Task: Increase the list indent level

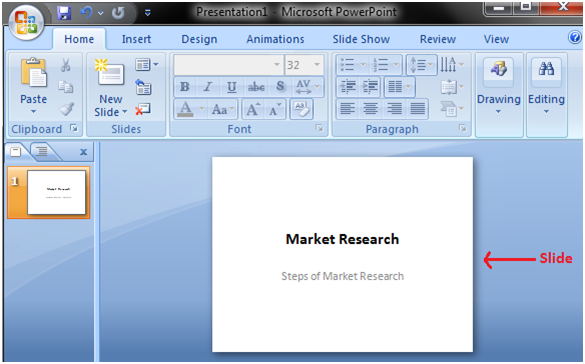Action: [370, 87]
